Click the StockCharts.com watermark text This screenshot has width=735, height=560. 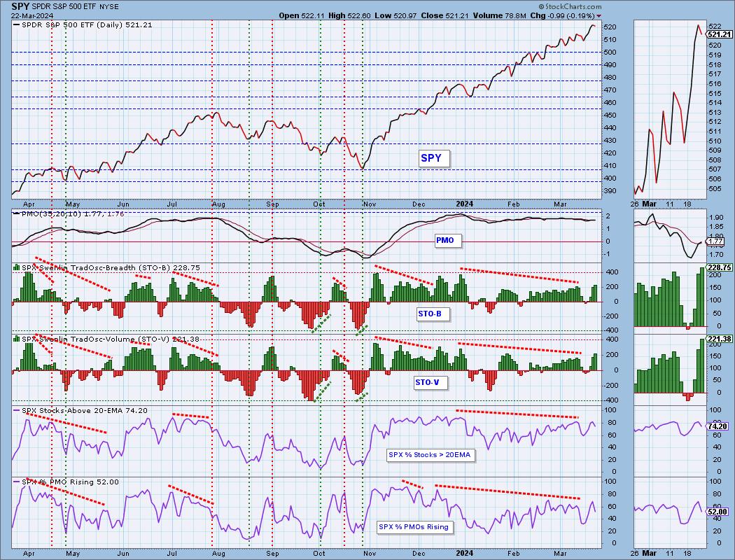pyautogui.click(x=570, y=6)
